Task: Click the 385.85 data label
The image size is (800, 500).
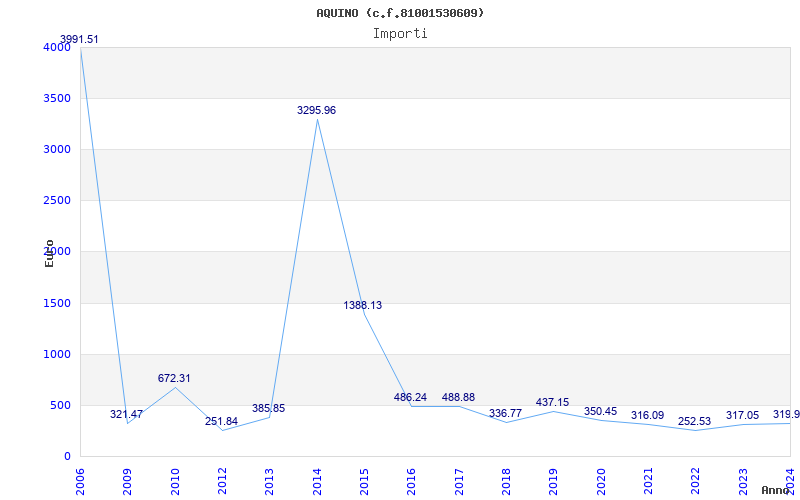Action: [x=268, y=408]
